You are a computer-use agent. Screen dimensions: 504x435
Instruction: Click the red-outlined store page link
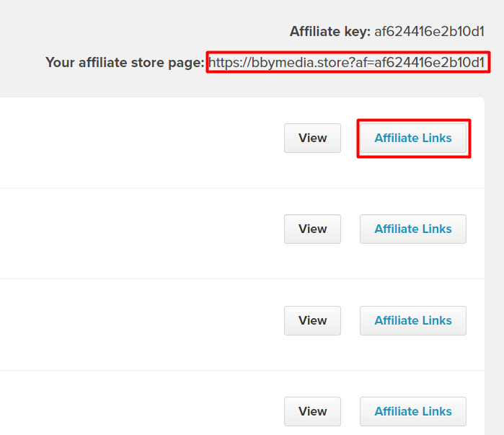pos(347,62)
